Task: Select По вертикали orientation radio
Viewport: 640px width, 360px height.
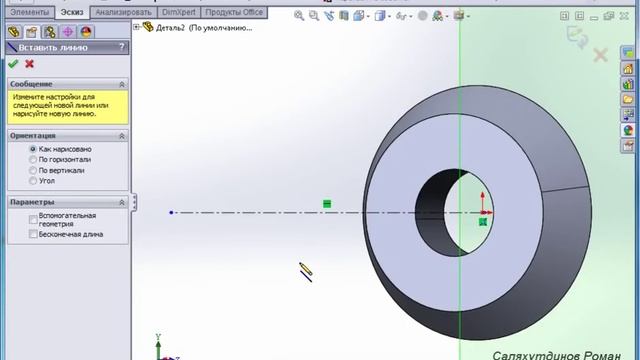Action: (x=33, y=170)
